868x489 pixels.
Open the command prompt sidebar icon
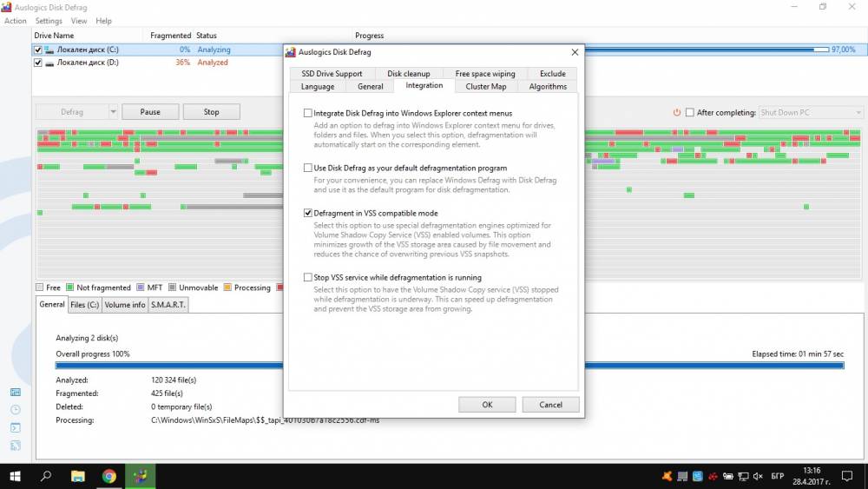(x=16, y=427)
